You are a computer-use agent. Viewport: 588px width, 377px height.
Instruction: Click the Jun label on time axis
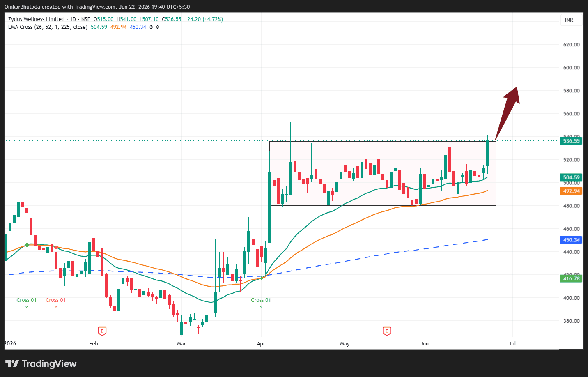[425, 344]
